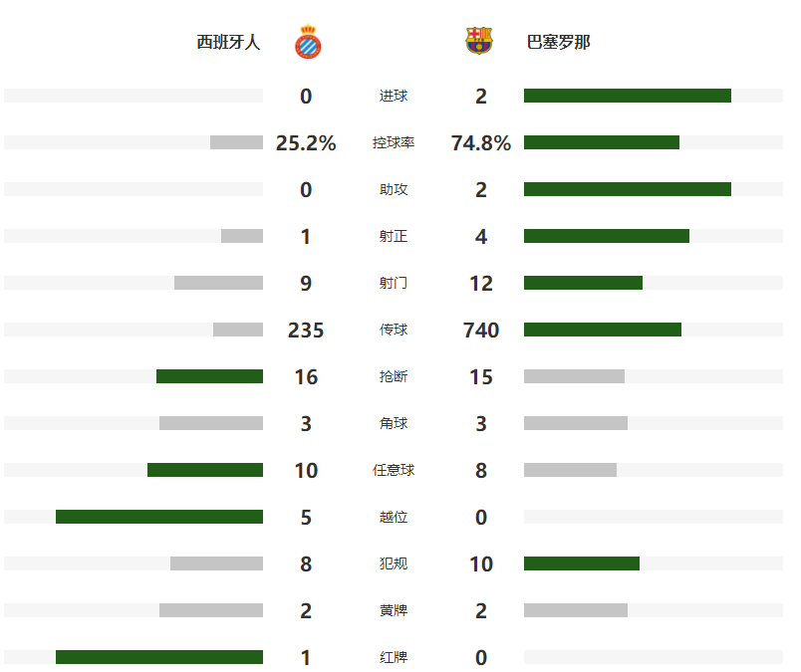Select the 助攻 stat label
The height and width of the screenshot is (672, 801).
pos(394,190)
